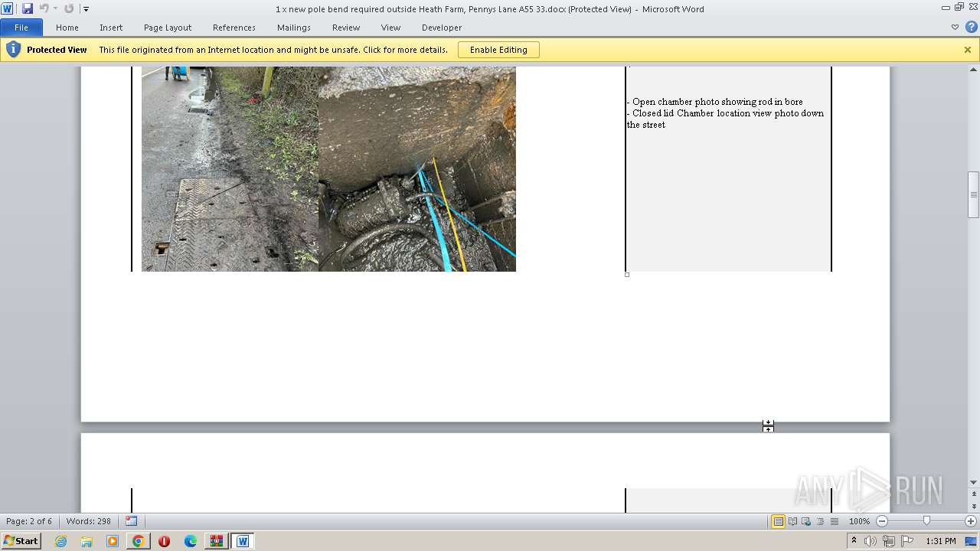Click the open chamber cables photo
980x551 pixels.
click(x=417, y=169)
